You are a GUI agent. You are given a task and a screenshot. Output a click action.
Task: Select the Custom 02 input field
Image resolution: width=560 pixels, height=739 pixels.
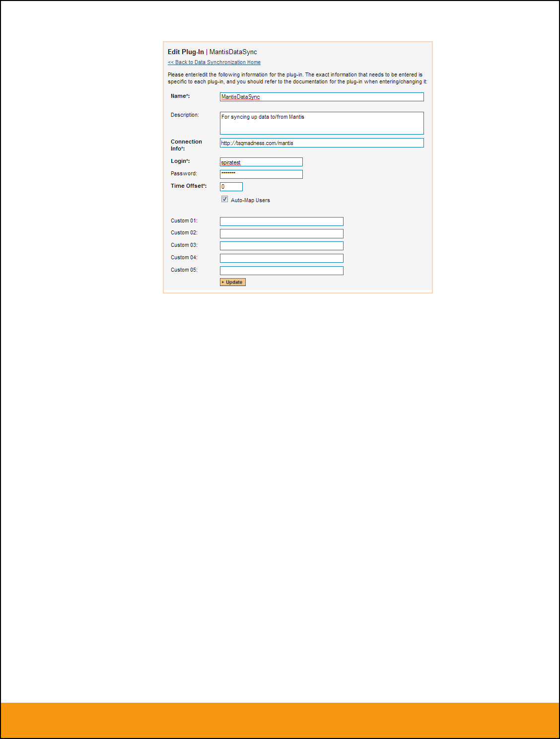[281, 233]
